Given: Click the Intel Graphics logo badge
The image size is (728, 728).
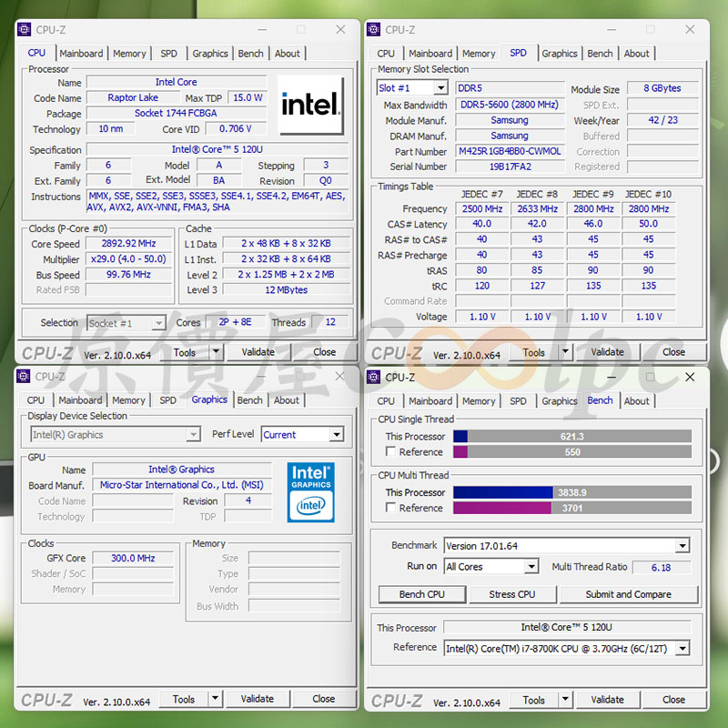Looking at the screenshot, I should (310, 492).
